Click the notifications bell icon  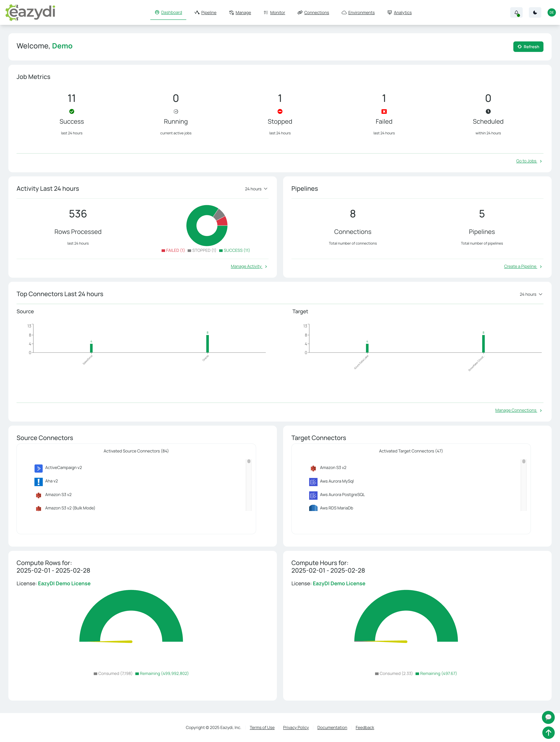(x=516, y=13)
